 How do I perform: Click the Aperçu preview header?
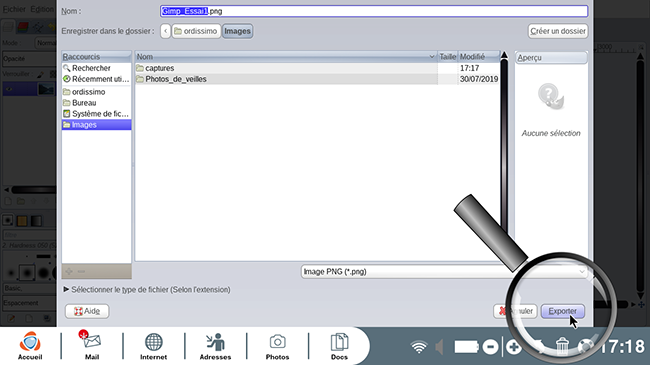click(x=551, y=58)
